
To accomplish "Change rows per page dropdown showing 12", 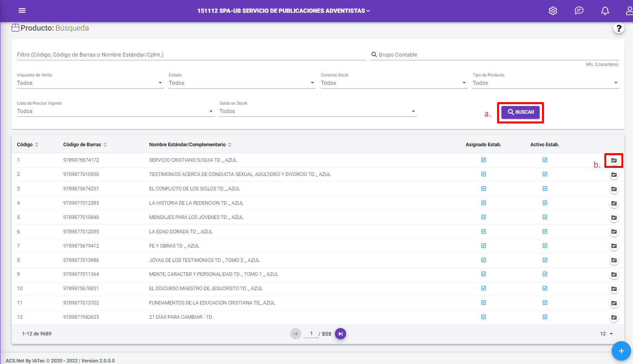I will 607,334.
